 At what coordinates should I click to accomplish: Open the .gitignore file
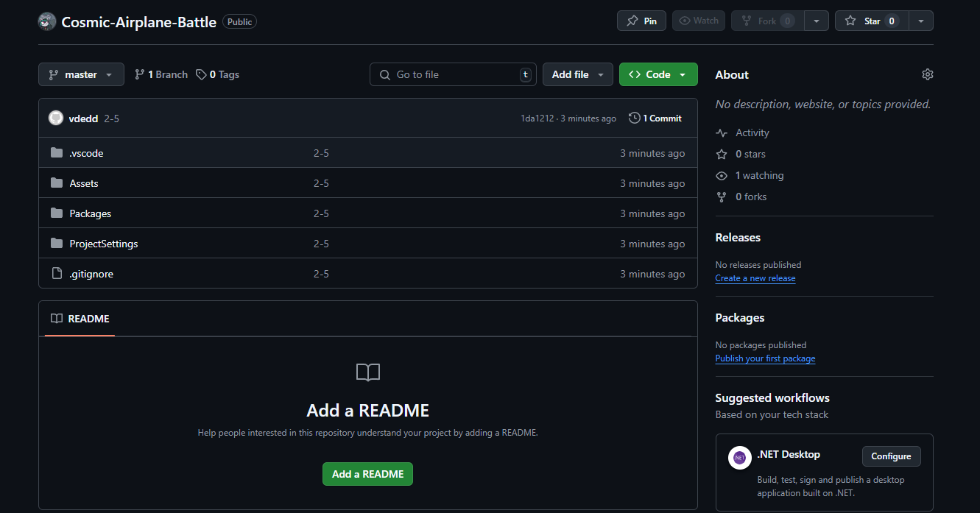(91, 274)
